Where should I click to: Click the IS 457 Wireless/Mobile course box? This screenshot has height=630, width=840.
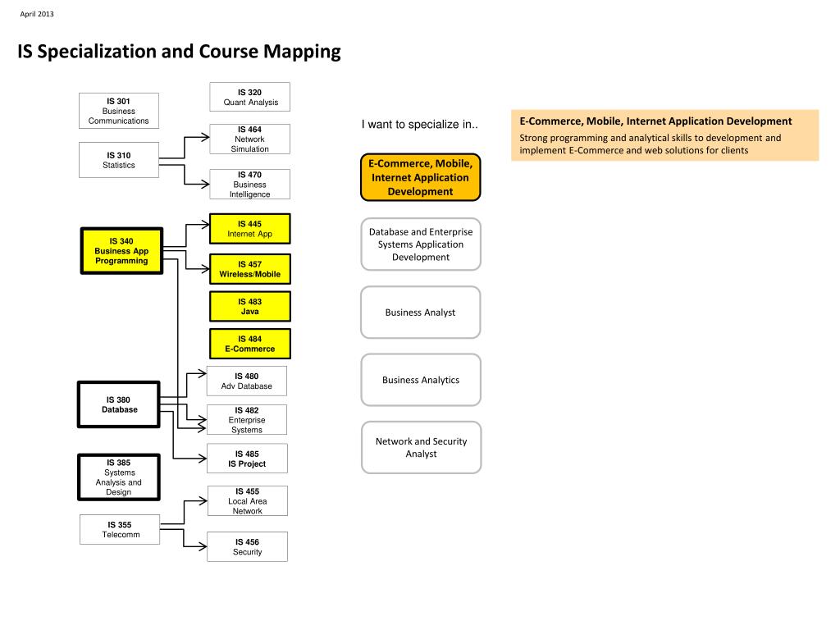pos(249,269)
